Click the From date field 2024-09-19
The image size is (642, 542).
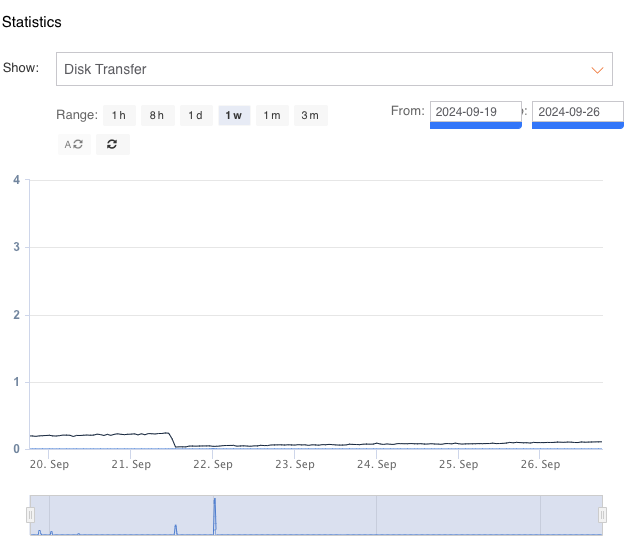(x=475, y=112)
